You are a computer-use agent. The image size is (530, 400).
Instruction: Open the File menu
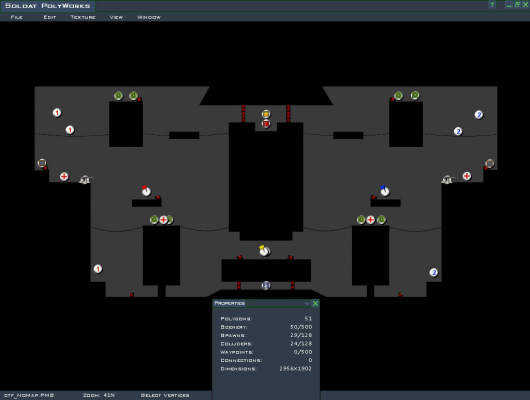(x=16, y=17)
